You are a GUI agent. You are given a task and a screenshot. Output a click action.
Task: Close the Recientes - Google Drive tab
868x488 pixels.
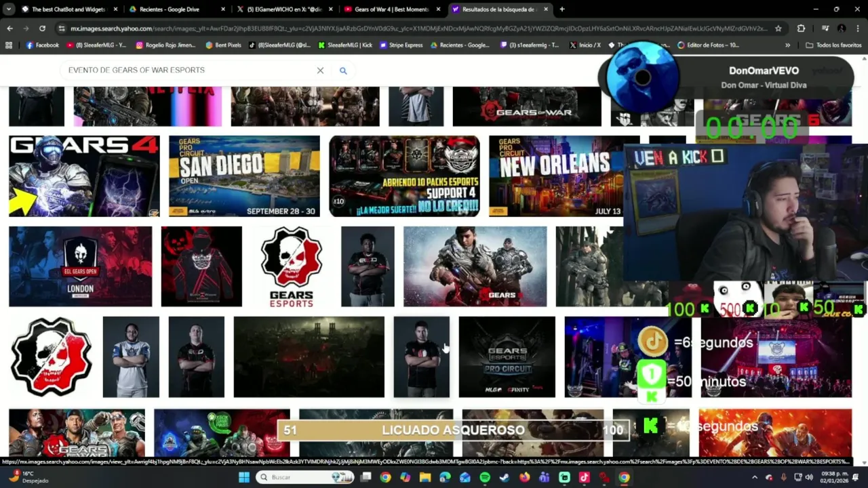(x=223, y=9)
